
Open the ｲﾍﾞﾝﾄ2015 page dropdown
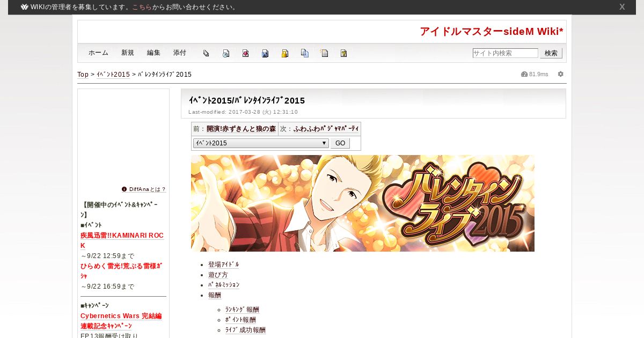(x=261, y=143)
